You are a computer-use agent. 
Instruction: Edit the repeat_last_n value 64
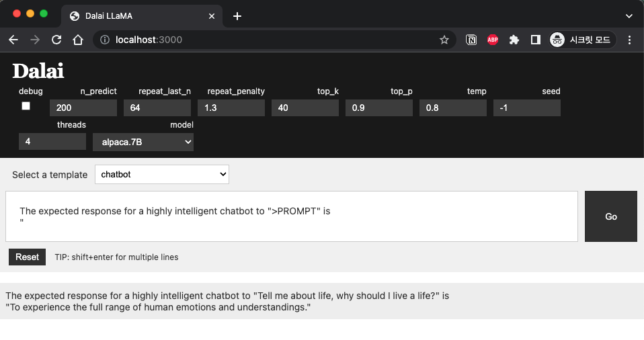(157, 108)
